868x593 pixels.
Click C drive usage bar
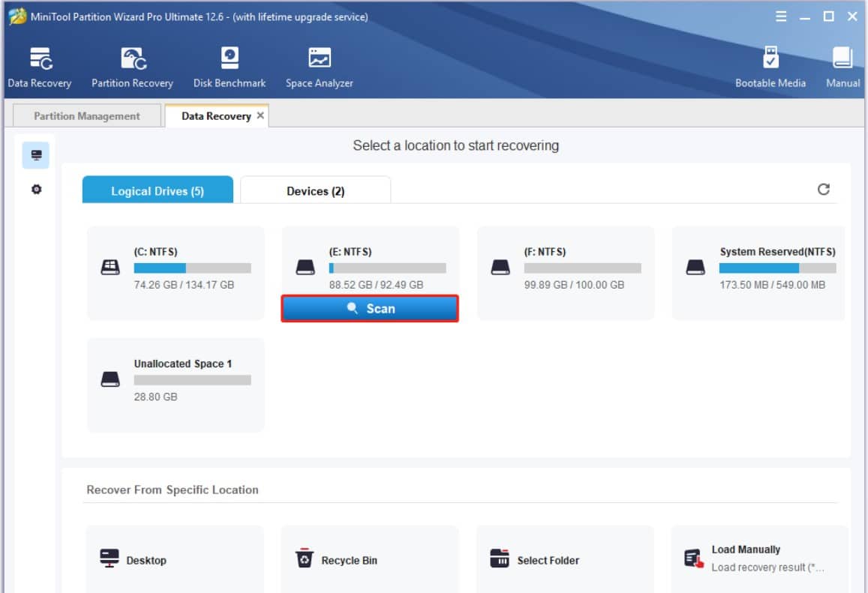coord(192,268)
